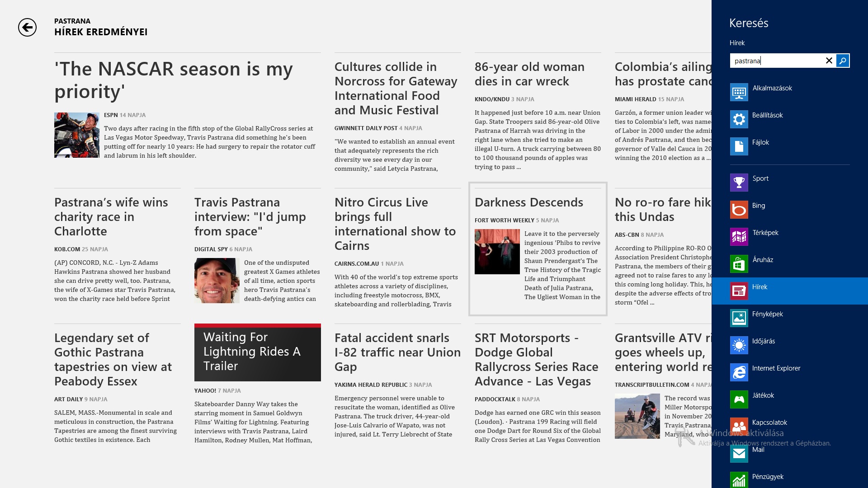Screen dimensions: 868x488
Task: Open Darkness Descends article headline
Action: tap(529, 202)
